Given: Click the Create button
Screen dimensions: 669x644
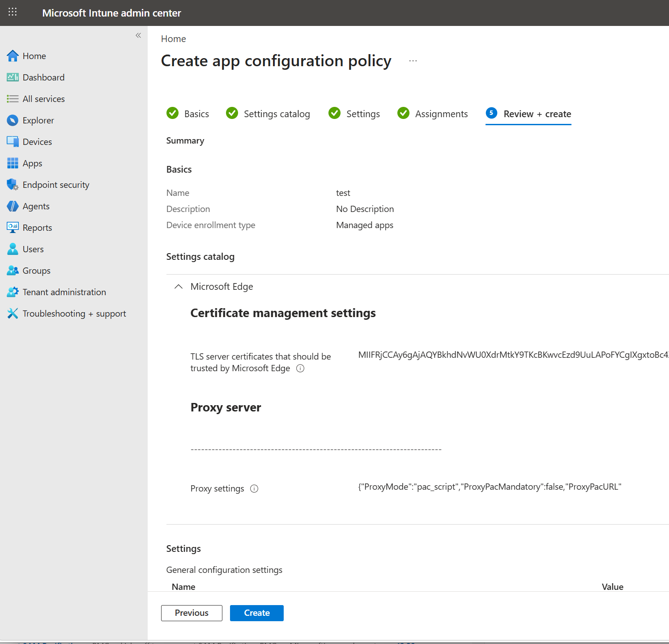Looking at the screenshot, I should coord(257,613).
